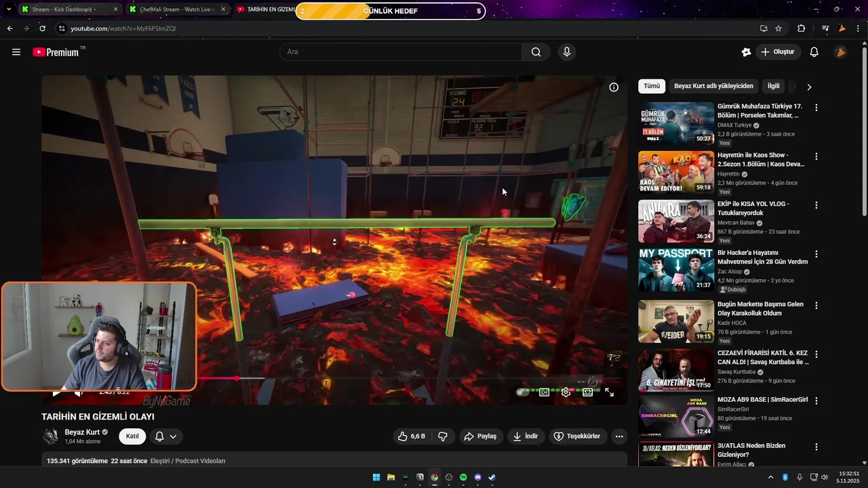Screen dimensions: 868x488
Task: Open File Explorer from taskbar
Action: [391, 477]
